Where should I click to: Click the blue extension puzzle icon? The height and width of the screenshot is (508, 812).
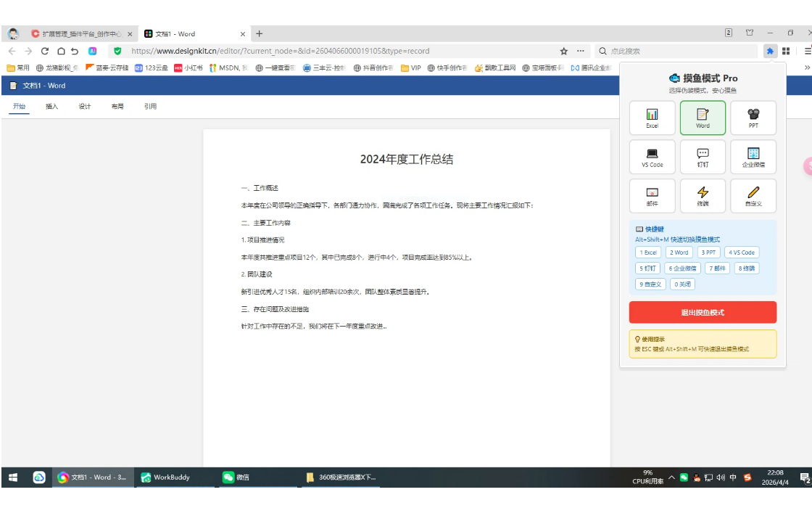[x=770, y=51]
